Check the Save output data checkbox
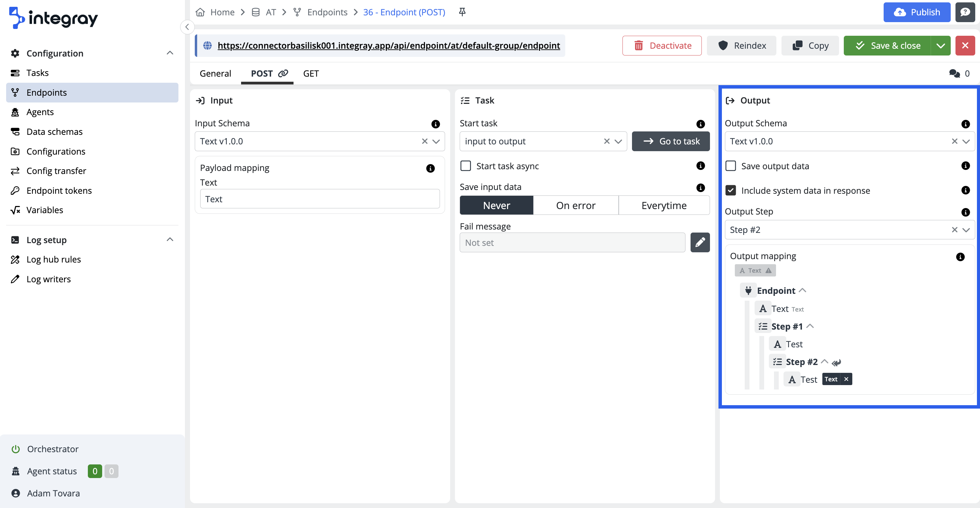The width and height of the screenshot is (980, 508). coord(730,166)
